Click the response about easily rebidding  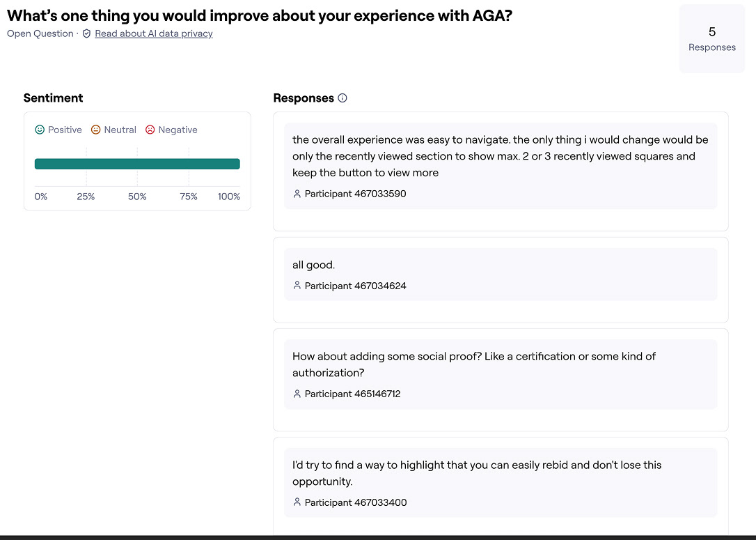(x=476, y=473)
